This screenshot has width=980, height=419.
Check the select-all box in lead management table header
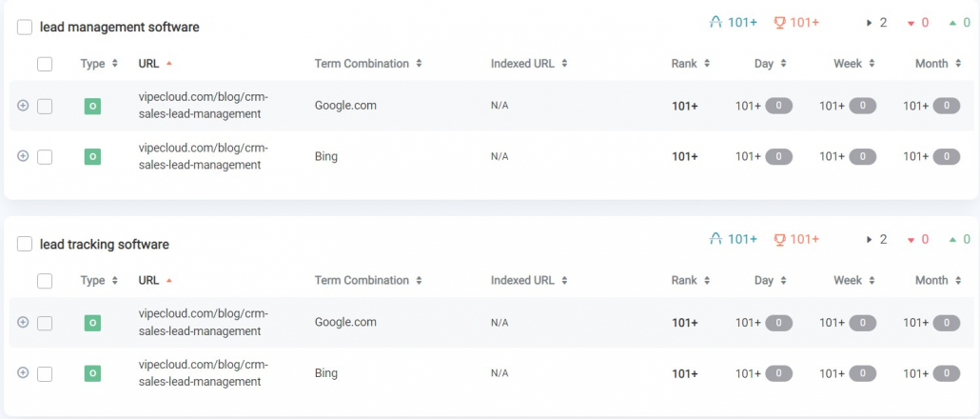45,64
